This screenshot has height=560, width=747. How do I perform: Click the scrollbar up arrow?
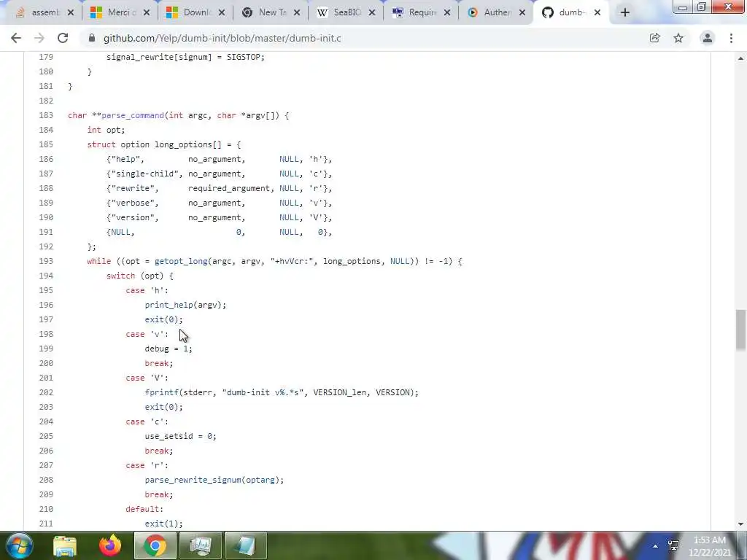(x=740, y=58)
